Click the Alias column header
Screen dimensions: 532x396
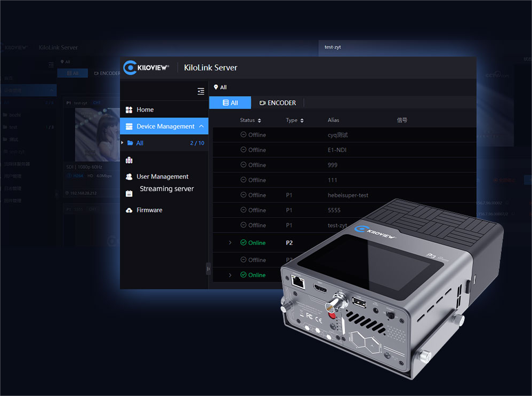[334, 120]
